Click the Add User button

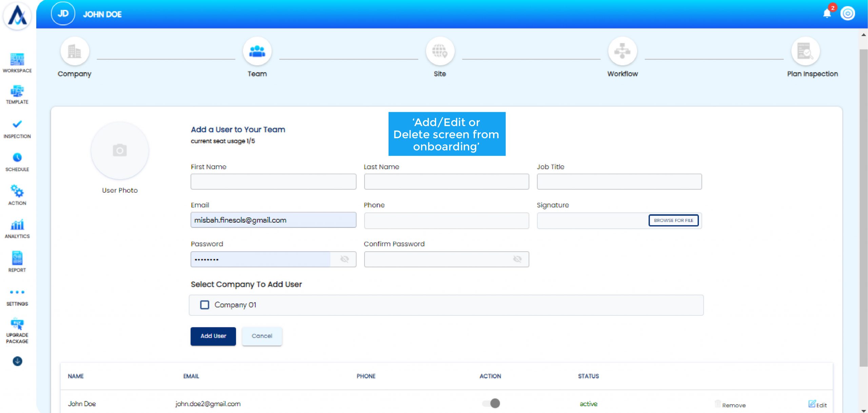(213, 336)
